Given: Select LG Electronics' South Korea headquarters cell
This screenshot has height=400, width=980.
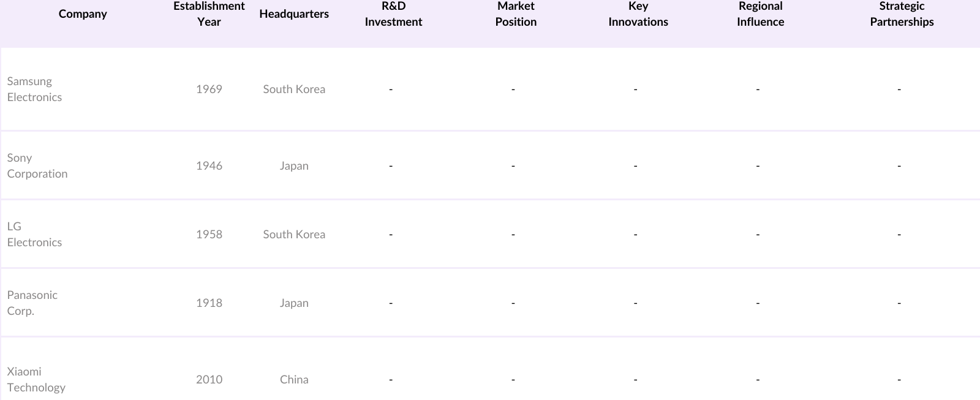Looking at the screenshot, I should tap(294, 235).
